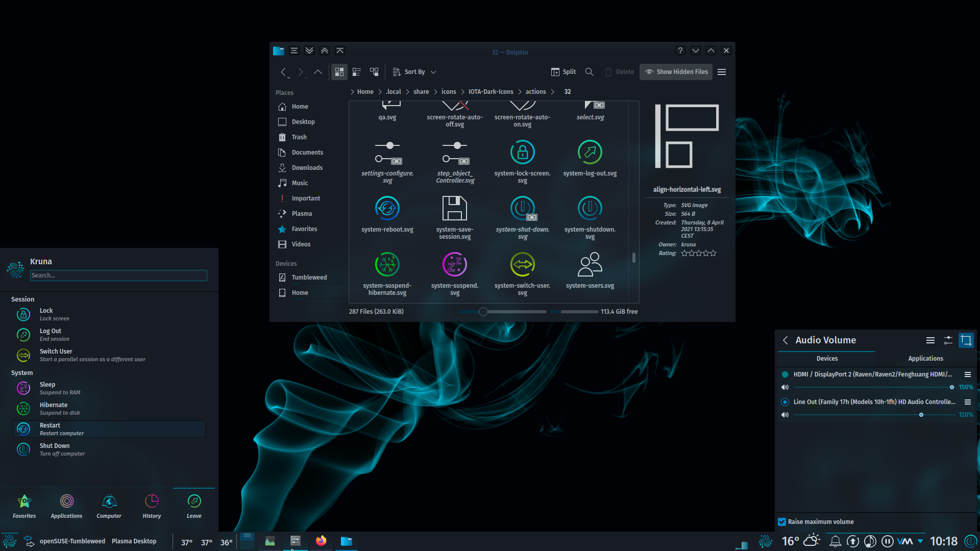Expand the chevron after Home in breadcrumb
The width and height of the screenshot is (980, 551).
tap(380, 92)
